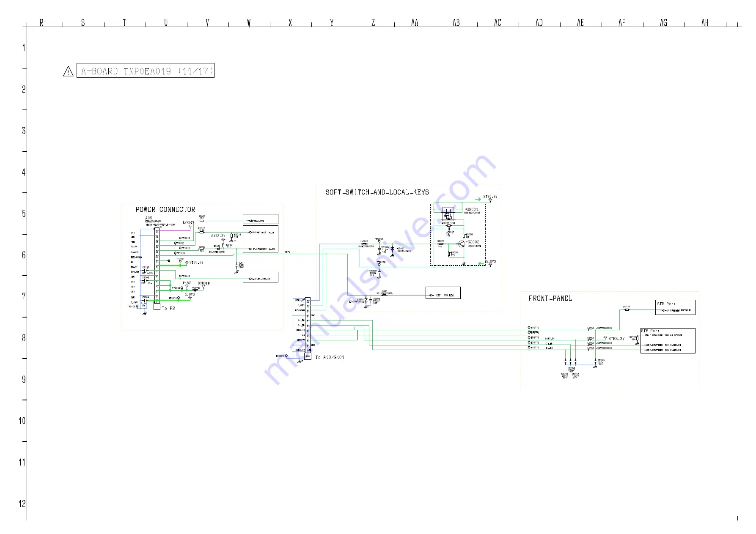Click the POWER-CONNECTOR section heading
Viewport: 756px width, 534px height.
[x=165, y=210]
